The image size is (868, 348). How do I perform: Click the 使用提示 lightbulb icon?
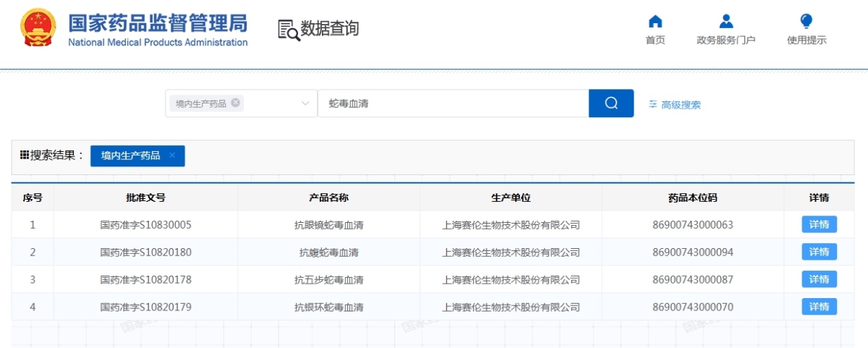pos(806,22)
